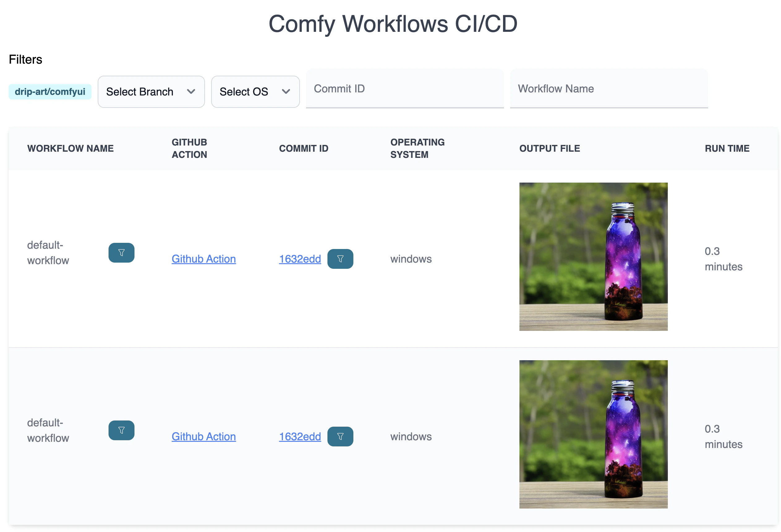
Task: Open Github Action link in second row
Action: coord(204,437)
